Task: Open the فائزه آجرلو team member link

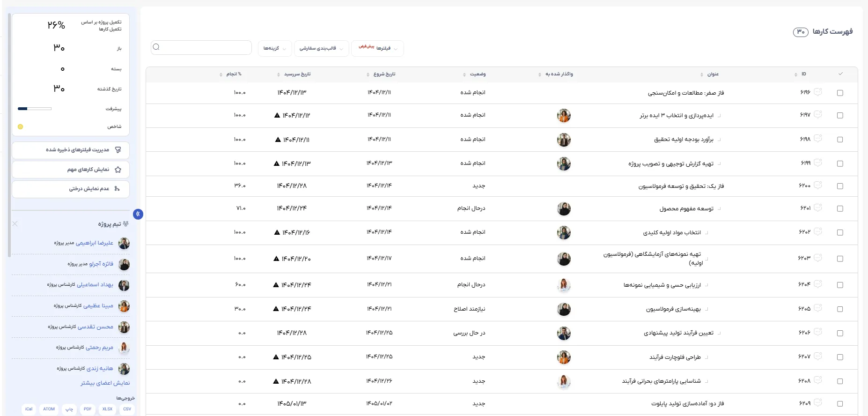Action: click(101, 264)
